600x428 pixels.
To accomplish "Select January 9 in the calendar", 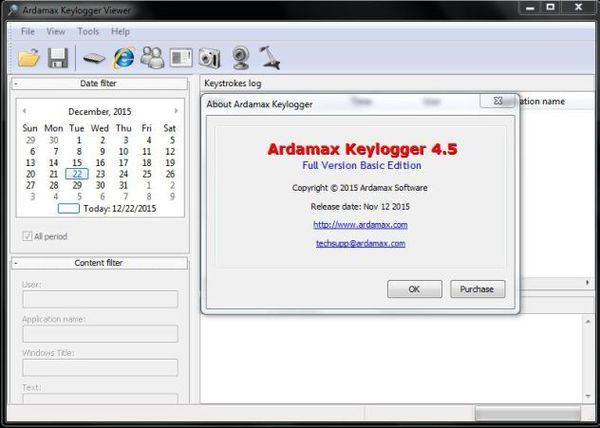I will pyautogui.click(x=172, y=197).
